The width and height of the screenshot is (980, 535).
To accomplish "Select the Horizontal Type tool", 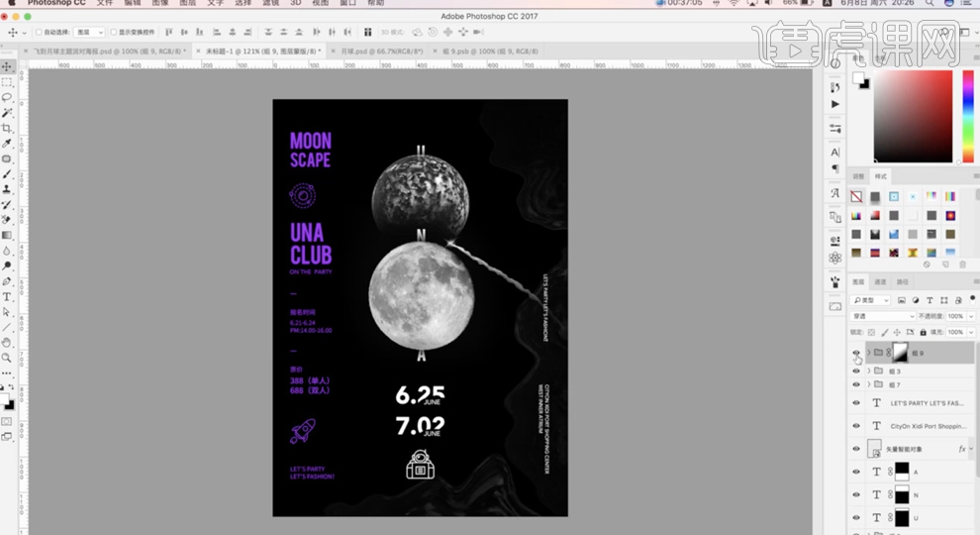I will tap(7, 296).
